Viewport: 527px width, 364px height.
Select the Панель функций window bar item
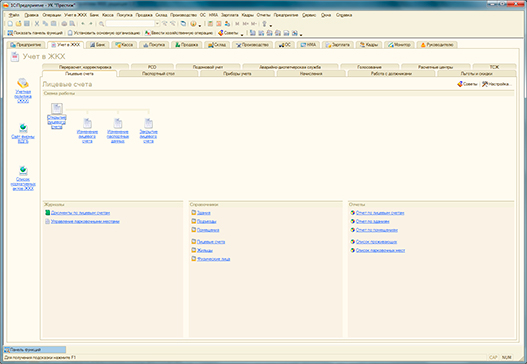pyautogui.click(x=35, y=350)
